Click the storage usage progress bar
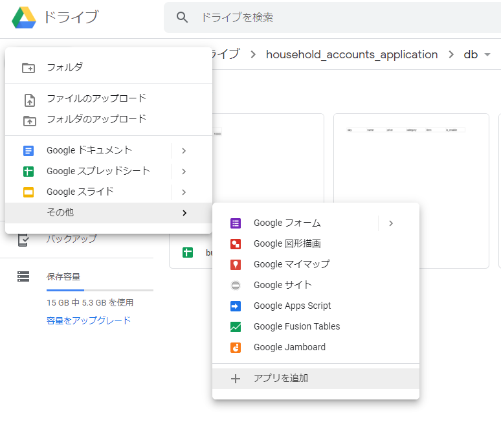Viewport: 501px width, 448px height. (100, 290)
